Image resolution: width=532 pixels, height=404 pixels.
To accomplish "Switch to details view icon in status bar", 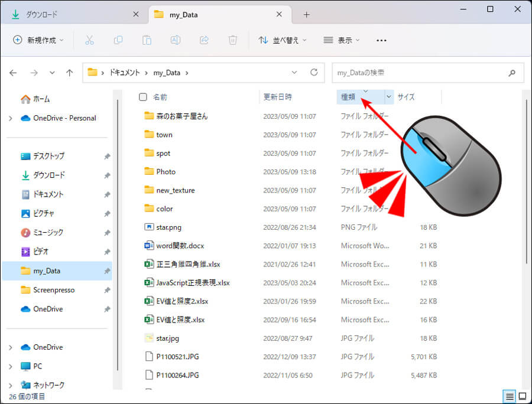I will [510, 396].
